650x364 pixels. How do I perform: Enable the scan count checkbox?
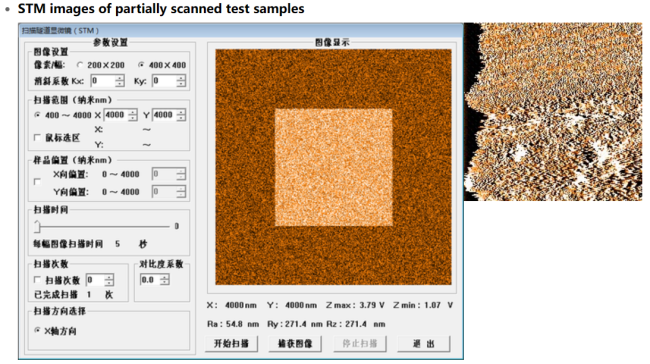tap(37, 280)
